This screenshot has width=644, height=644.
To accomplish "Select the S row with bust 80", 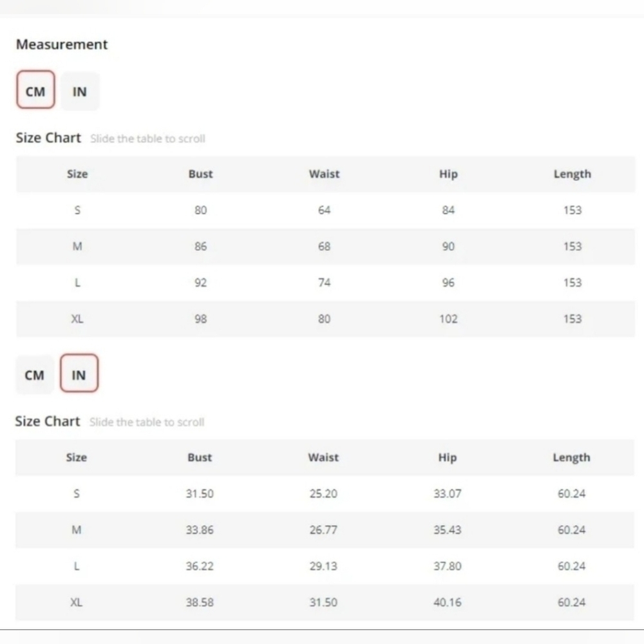I will coord(325,210).
